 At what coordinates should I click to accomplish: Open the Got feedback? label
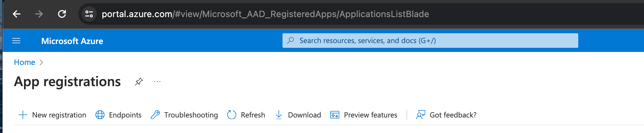click(453, 115)
